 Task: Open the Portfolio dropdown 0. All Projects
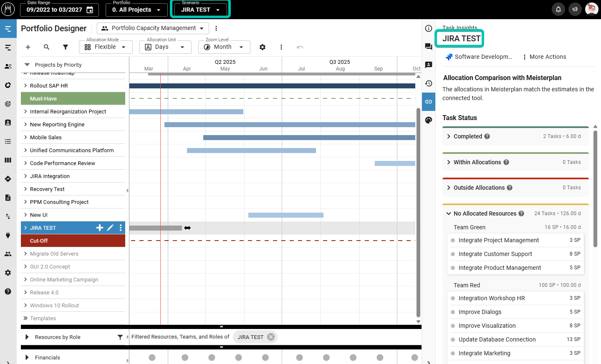(136, 10)
